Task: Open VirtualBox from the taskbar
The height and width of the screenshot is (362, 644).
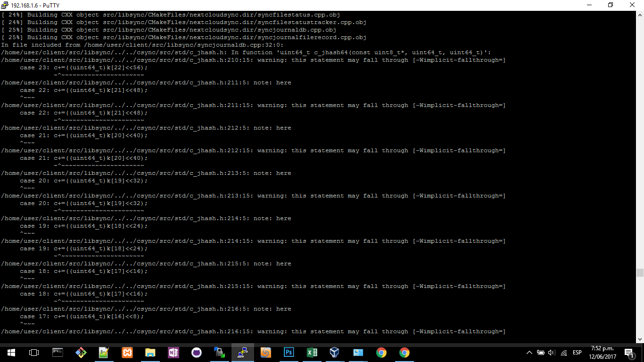Action: tap(335, 353)
